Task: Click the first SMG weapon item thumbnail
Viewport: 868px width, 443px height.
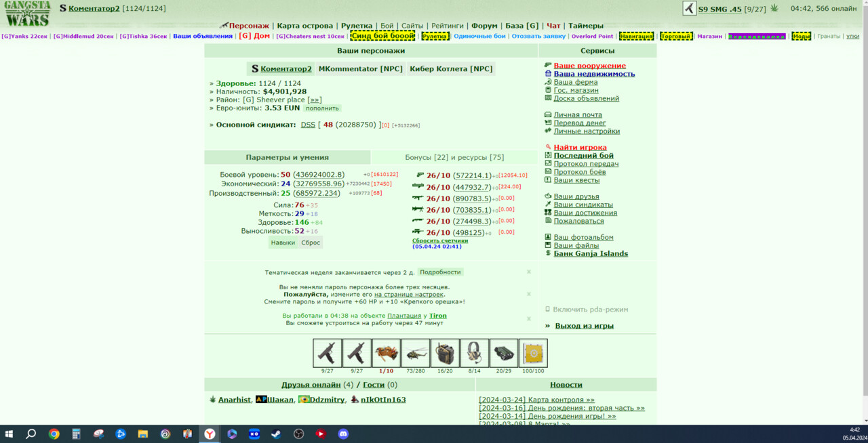Action: tap(328, 353)
